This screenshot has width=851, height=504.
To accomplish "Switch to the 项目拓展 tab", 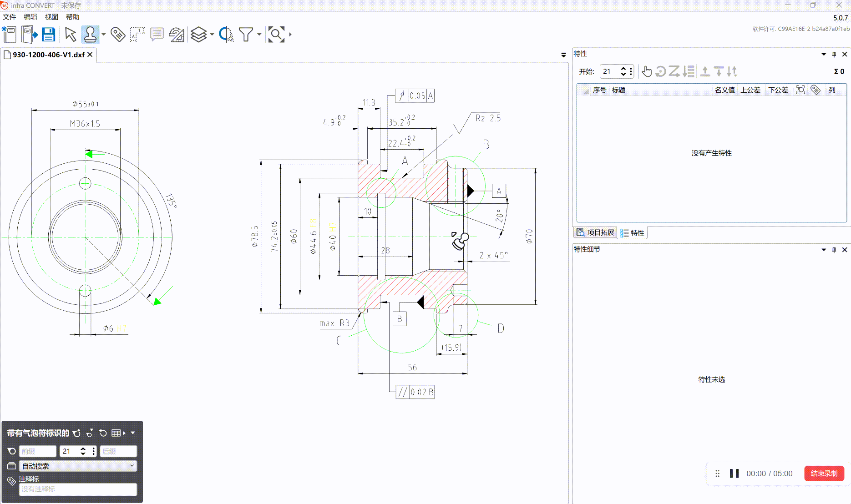I will (x=596, y=232).
